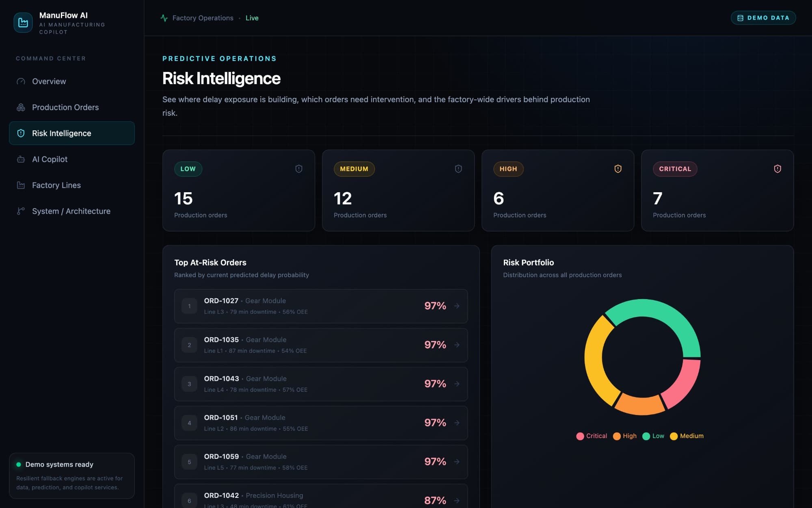Click the System / Architecture branch icon
Image resolution: width=812 pixels, height=508 pixels.
pos(21,211)
